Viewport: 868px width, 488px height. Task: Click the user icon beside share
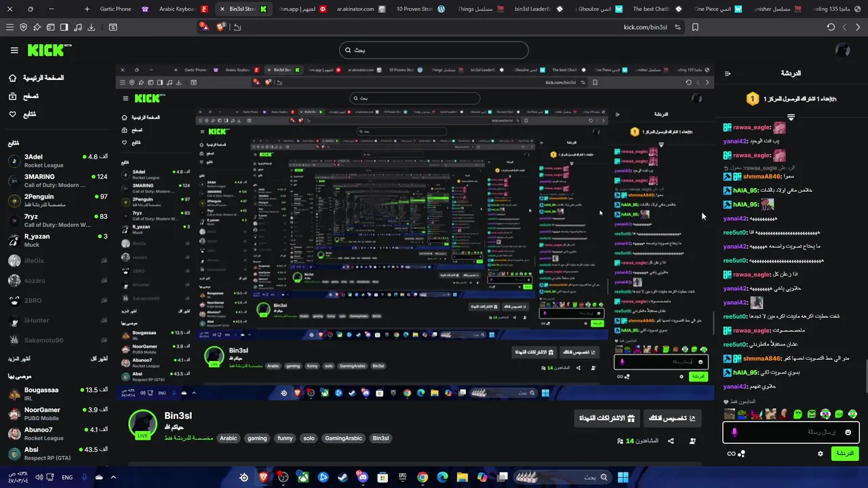tap(692, 441)
